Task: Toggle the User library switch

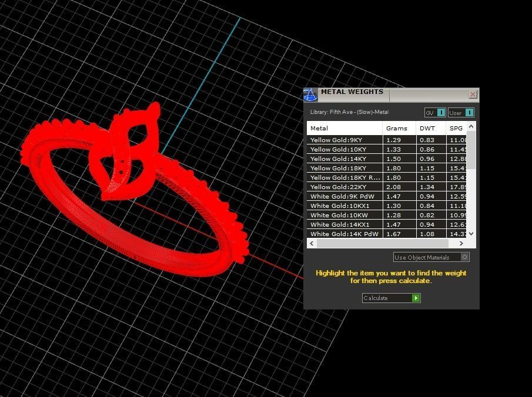Action: pos(461,113)
